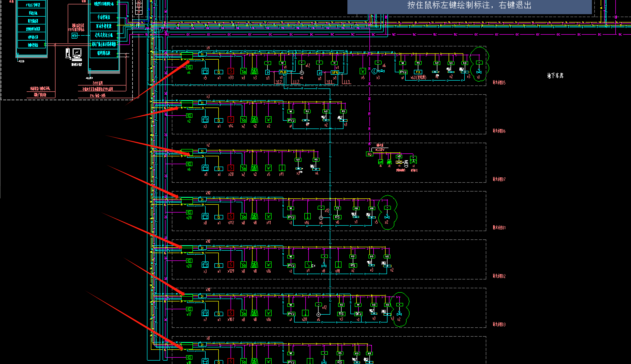Viewport: 631px width, 364px height.
Task: Select the yellow XFB device box
Action: click(x=335, y=73)
